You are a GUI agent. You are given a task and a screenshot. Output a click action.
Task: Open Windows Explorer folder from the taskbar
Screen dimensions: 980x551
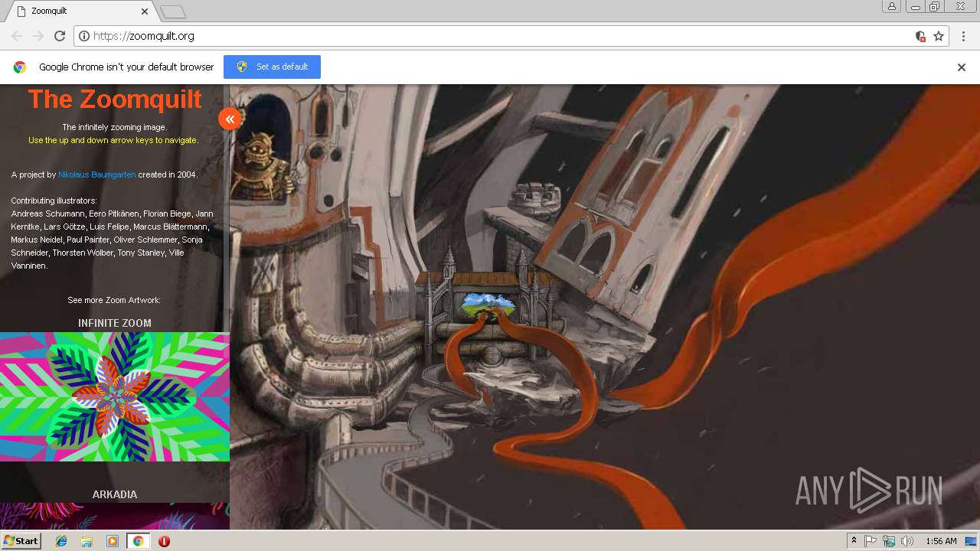[x=87, y=541]
